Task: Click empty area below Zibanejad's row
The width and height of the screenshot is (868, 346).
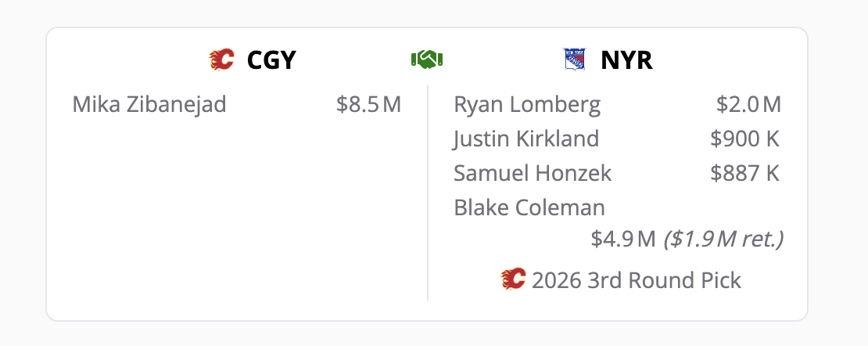Action: coord(235,204)
